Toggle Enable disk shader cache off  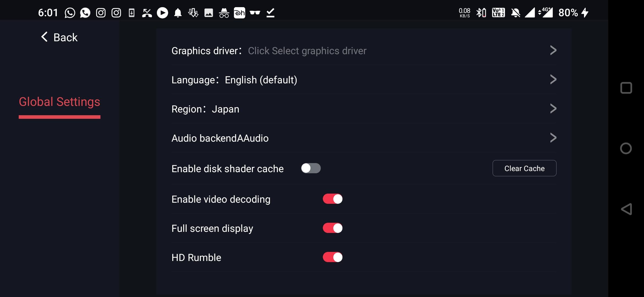310,168
